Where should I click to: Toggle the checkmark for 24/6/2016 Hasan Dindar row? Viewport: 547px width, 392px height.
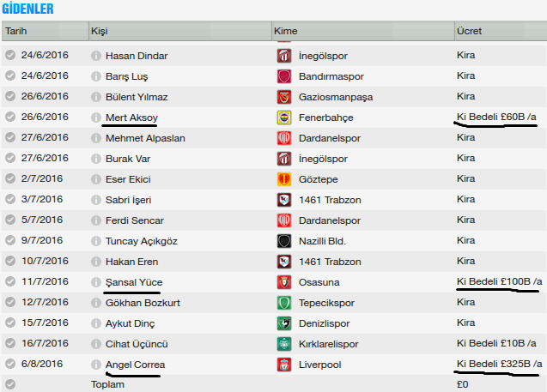tap(10, 55)
